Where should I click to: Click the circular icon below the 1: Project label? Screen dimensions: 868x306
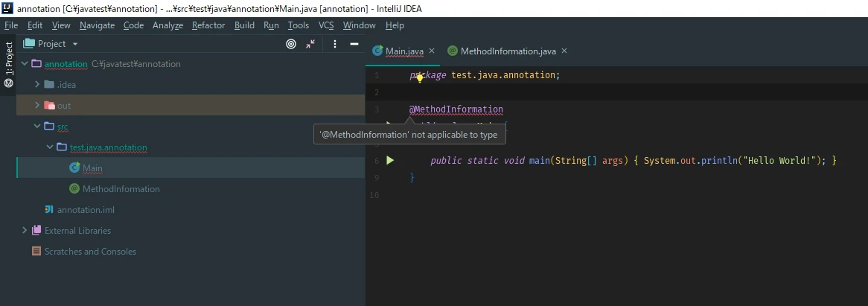coord(8,83)
